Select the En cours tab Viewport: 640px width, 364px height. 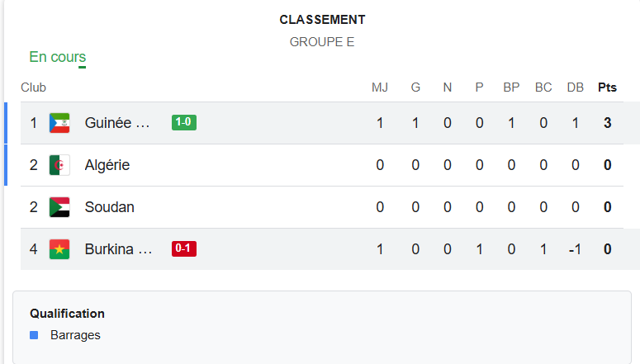[57, 57]
